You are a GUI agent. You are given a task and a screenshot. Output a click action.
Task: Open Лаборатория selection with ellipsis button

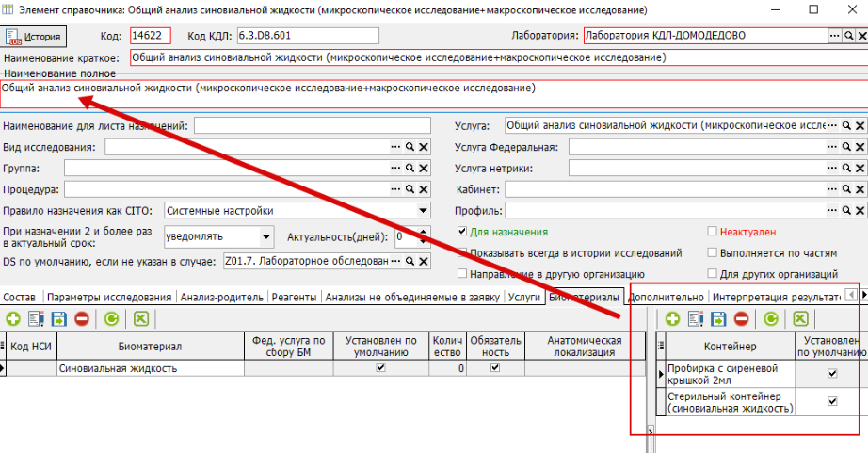click(x=834, y=36)
